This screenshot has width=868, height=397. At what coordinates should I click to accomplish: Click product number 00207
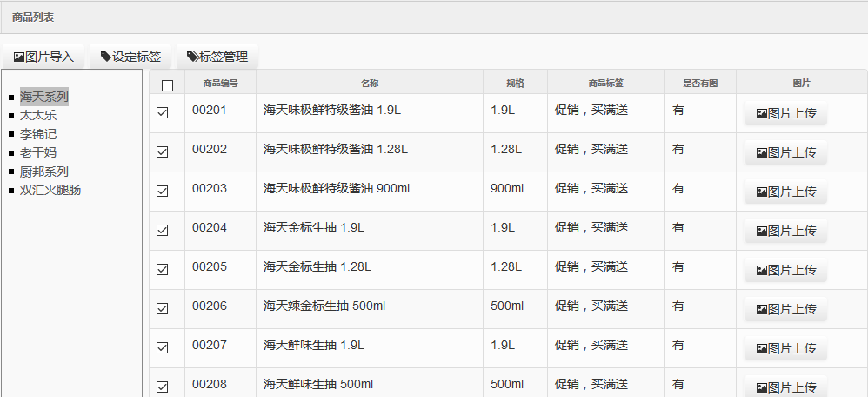pyautogui.click(x=210, y=346)
